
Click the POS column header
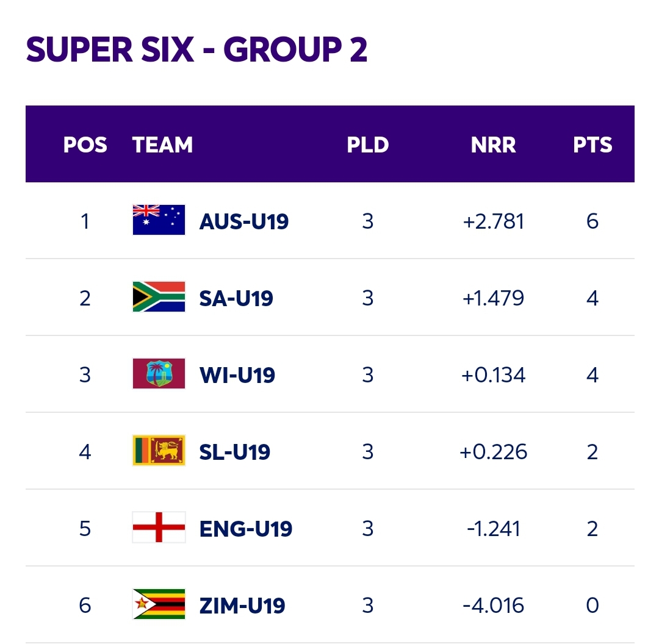point(85,145)
